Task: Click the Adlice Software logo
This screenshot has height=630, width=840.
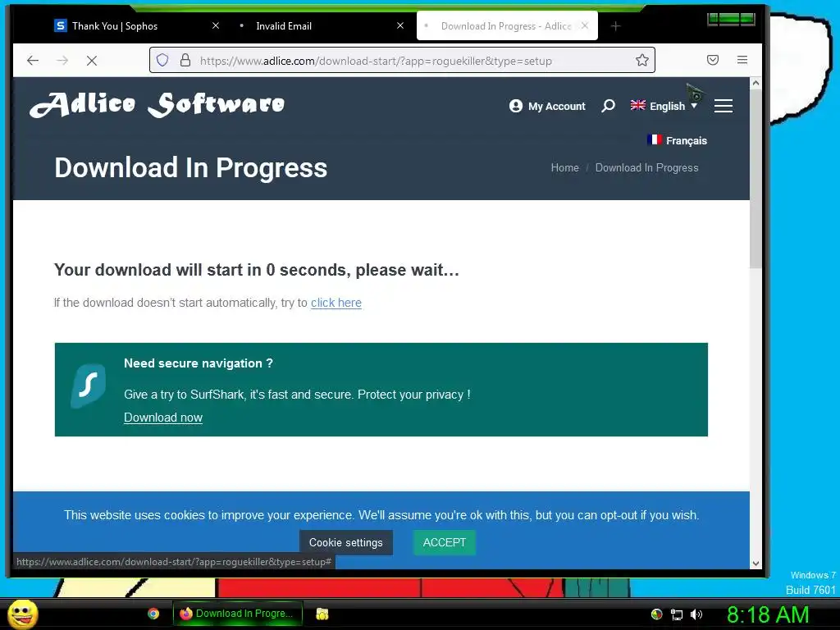Action: (x=157, y=104)
